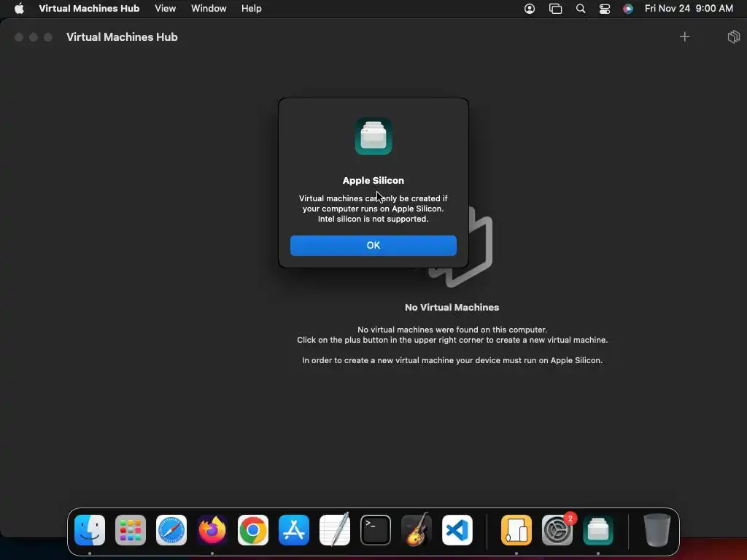Viewport: 747px width, 560px height.
Task: Close the Virtual Machines Hub window
Action: (x=18, y=37)
